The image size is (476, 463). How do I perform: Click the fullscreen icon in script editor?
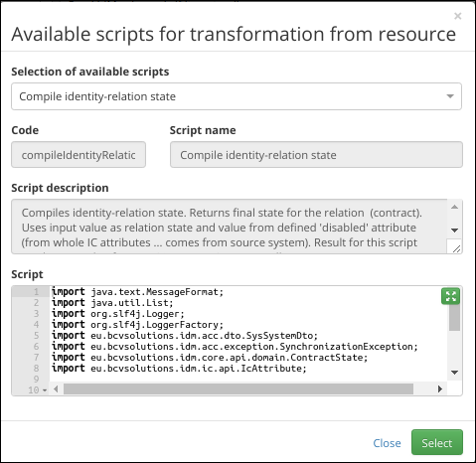pyautogui.click(x=451, y=296)
